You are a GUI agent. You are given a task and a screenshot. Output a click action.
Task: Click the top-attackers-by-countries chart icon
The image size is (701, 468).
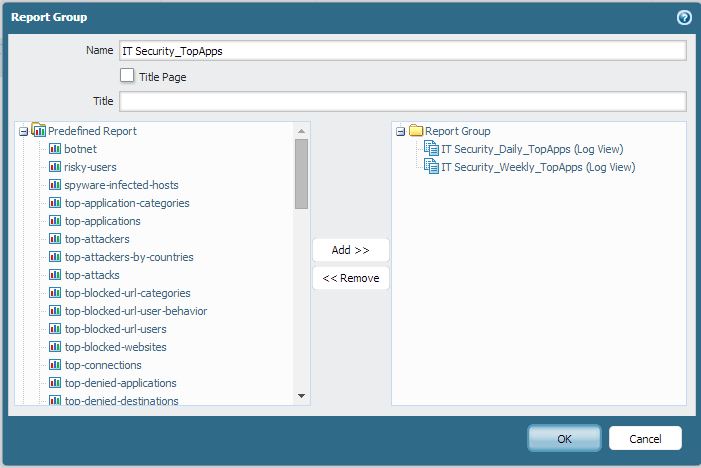55,257
